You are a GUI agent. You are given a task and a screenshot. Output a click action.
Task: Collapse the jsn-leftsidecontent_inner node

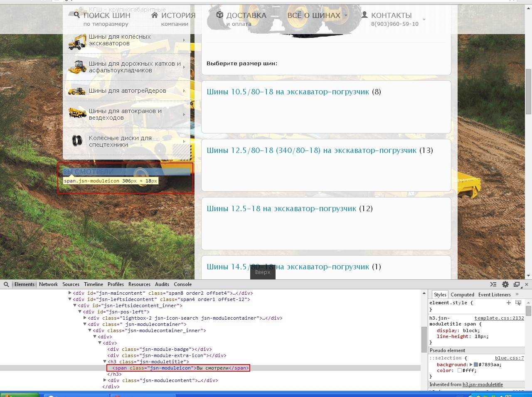tap(75, 306)
